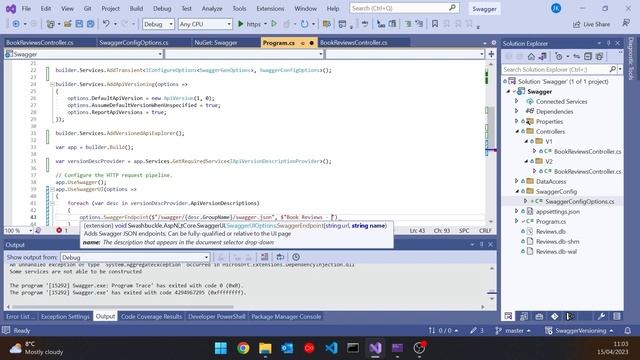Select SwaggerConfigOptions.cs in Solution Explorer

(580, 201)
